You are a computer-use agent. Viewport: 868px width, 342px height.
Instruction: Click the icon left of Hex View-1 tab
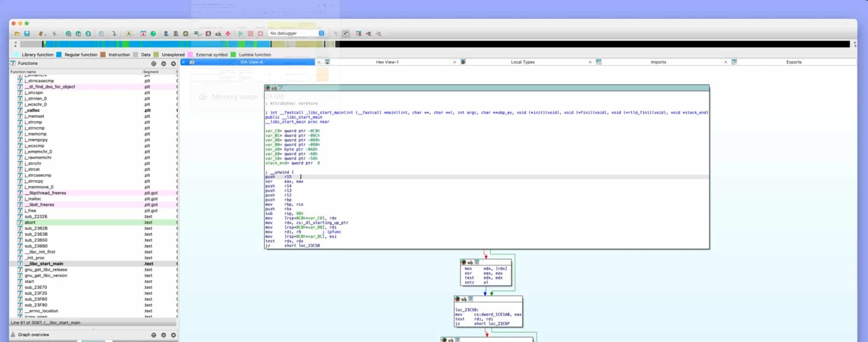327,62
